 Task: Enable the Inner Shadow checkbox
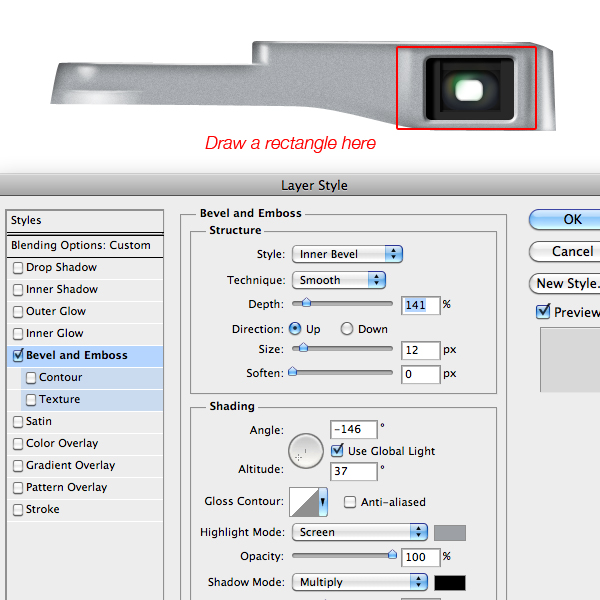click(x=18, y=290)
